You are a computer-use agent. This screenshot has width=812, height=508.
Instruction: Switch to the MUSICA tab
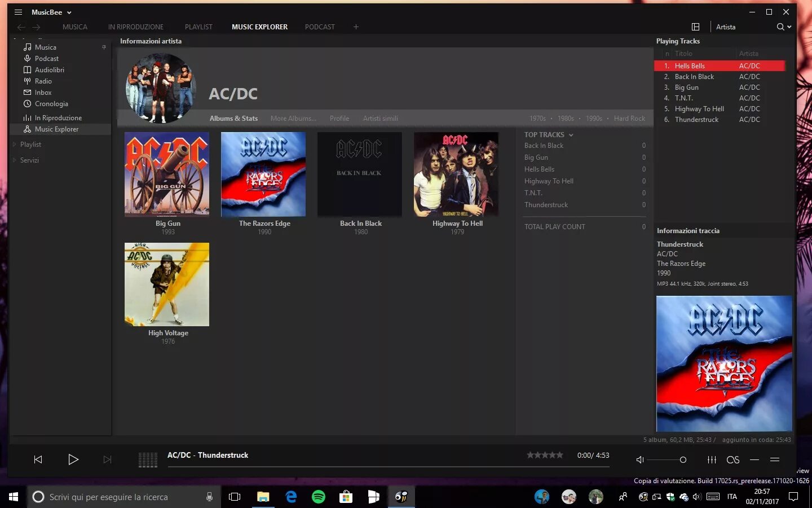pos(75,27)
